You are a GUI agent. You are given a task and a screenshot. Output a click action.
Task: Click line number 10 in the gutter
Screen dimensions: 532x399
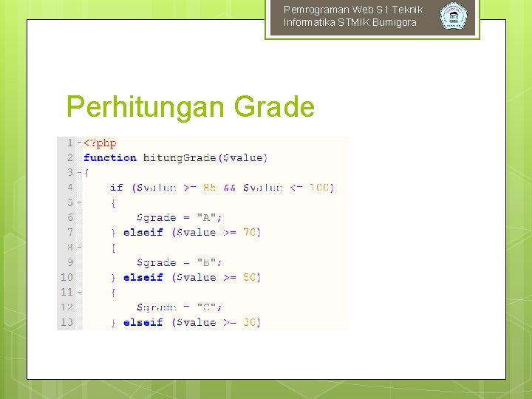[66, 278]
